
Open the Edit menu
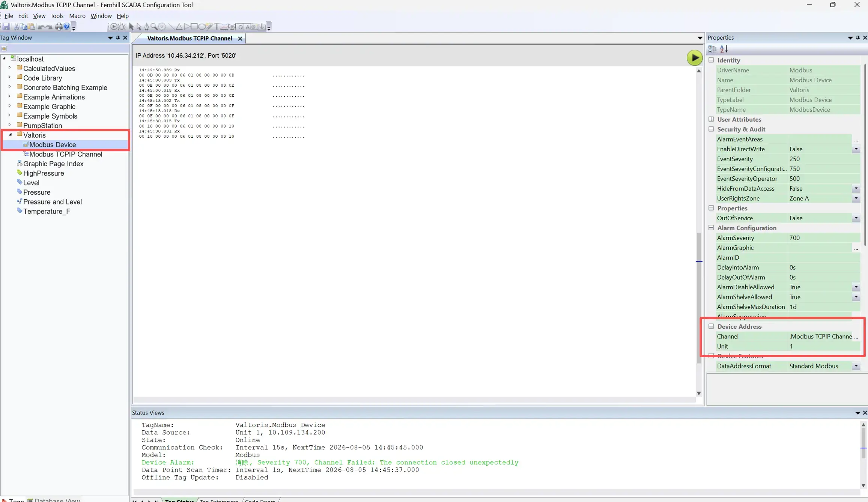23,16
